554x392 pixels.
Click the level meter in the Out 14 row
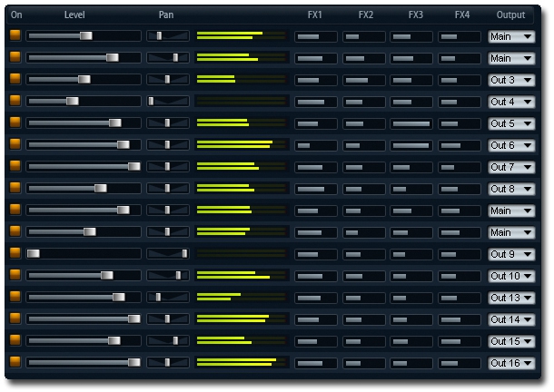(241, 319)
